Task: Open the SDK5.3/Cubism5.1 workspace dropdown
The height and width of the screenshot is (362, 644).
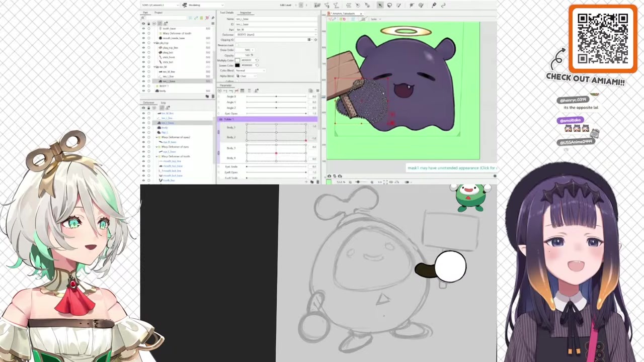Action: pos(160,5)
